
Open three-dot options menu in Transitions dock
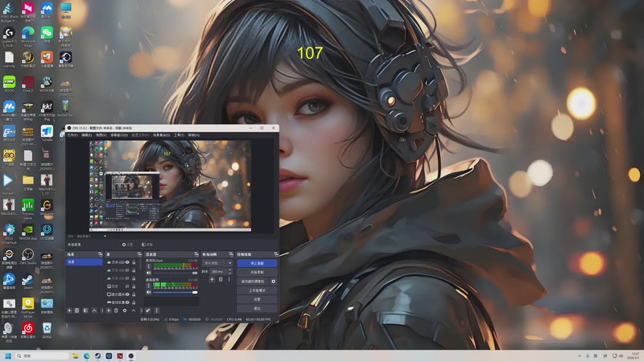[x=229, y=279]
